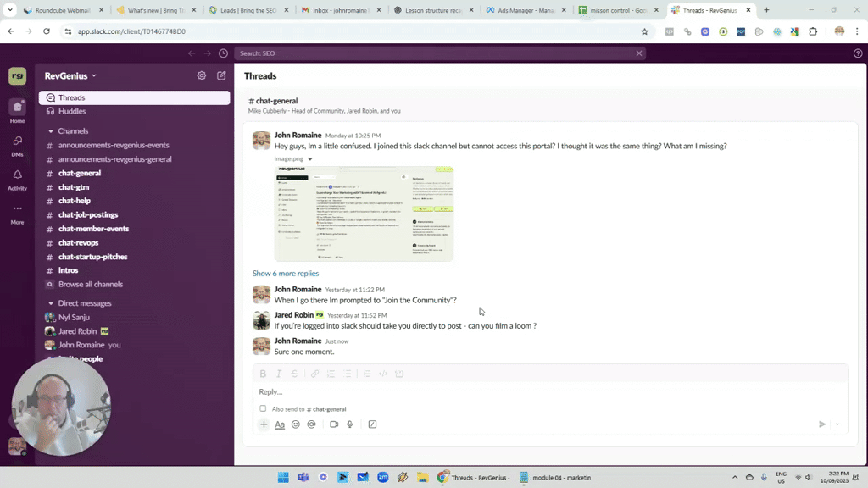The width and height of the screenshot is (868, 488).
Task: Click the sidebar preferences gear icon
Action: (x=202, y=75)
